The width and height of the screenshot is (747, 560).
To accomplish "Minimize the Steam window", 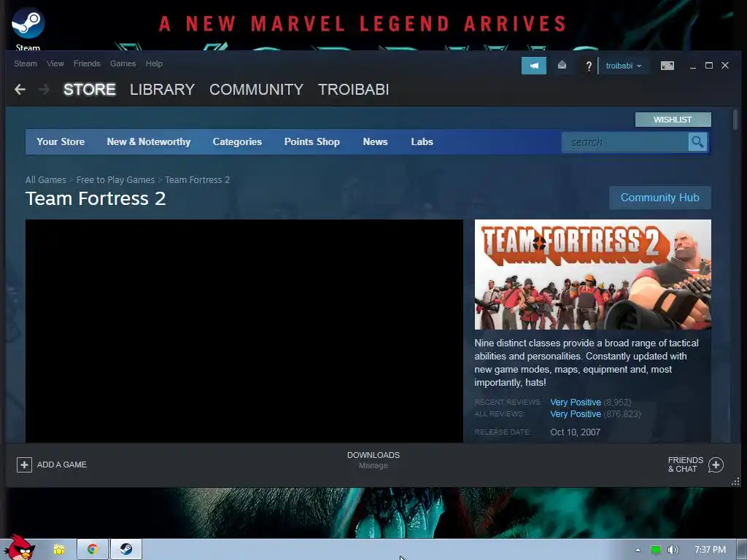I will pyautogui.click(x=693, y=66).
